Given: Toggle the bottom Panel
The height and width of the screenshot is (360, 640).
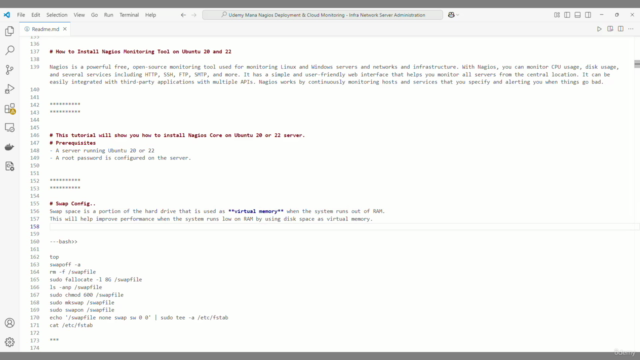Looking at the screenshot, I should pos(578,15).
